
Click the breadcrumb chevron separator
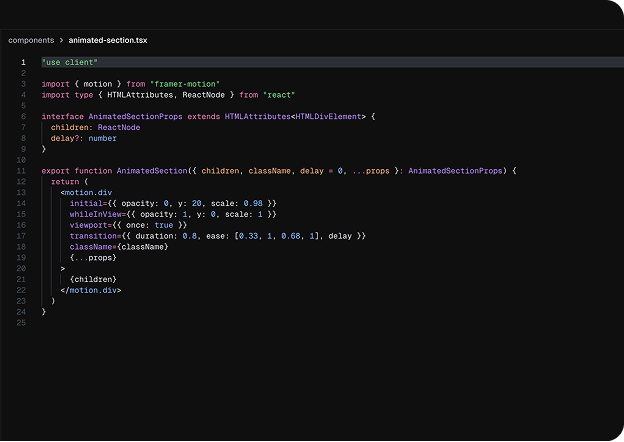pos(61,40)
